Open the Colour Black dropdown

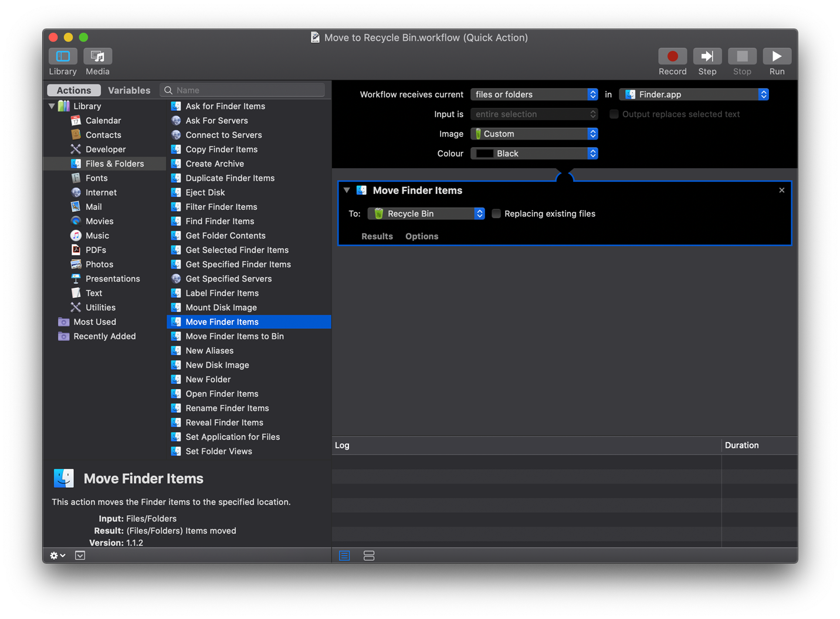(534, 153)
